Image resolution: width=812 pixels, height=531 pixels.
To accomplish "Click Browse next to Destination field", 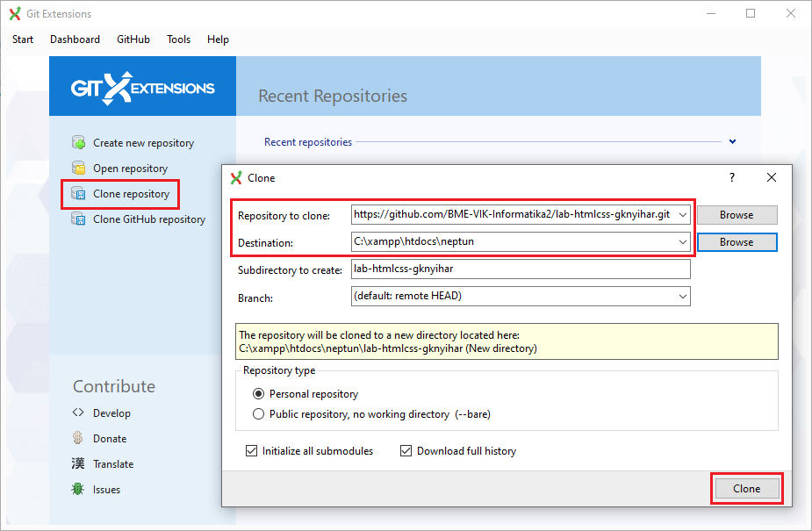I will pyautogui.click(x=737, y=242).
